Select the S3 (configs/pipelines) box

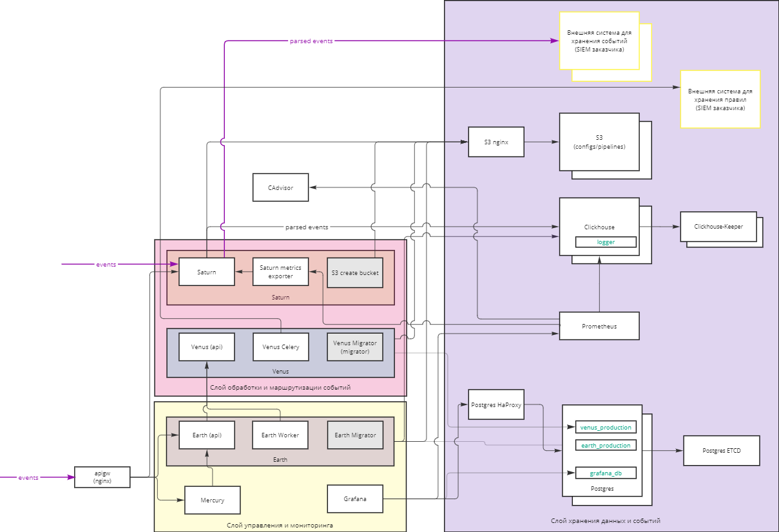pos(599,142)
